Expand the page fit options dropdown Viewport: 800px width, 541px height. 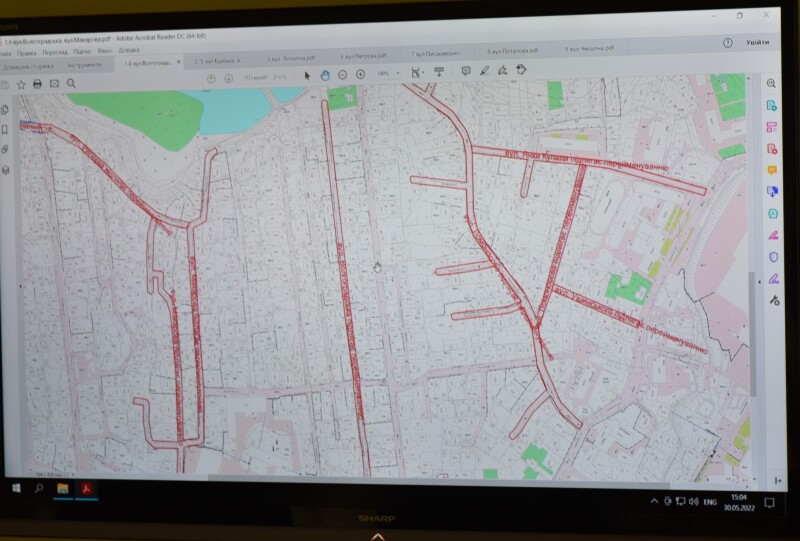tap(423, 72)
